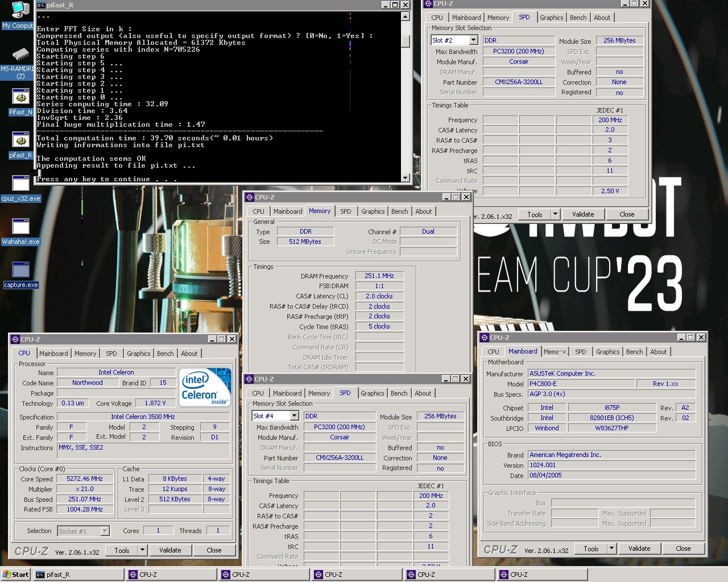Click Close in processor CPU-Z window

pyautogui.click(x=214, y=550)
